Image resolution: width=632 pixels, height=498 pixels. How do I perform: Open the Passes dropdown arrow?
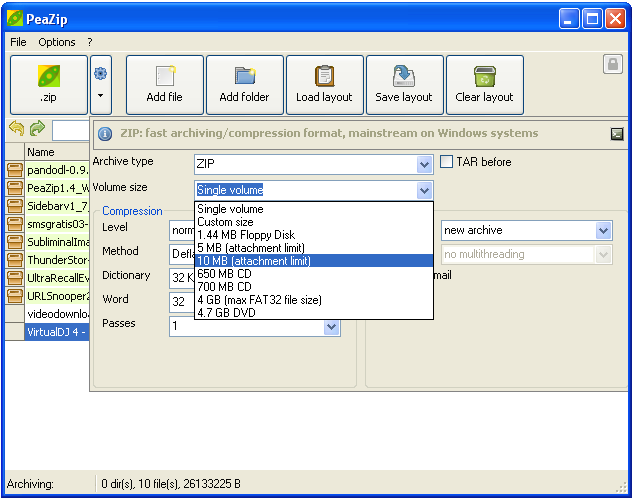[x=331, y=327]
